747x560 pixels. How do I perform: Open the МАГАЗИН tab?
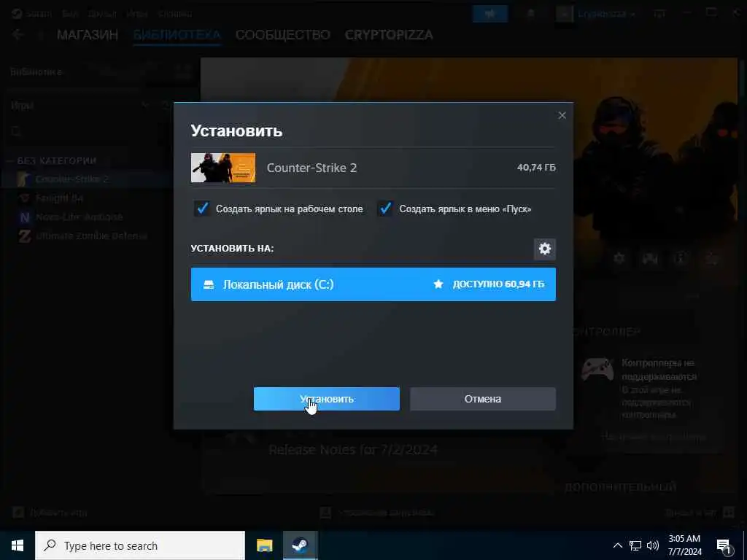(88, 35)
